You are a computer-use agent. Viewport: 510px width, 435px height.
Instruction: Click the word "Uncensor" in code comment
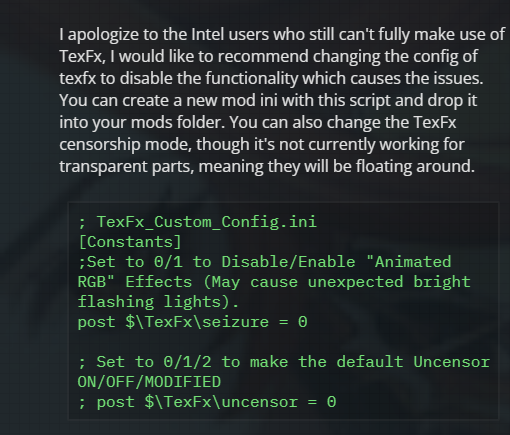(451, 362)
